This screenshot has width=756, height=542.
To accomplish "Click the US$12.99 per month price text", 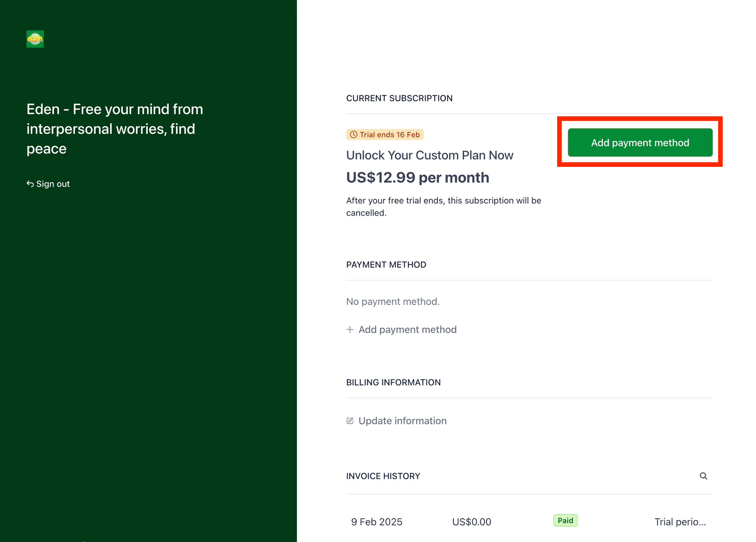I will (417, 177).
